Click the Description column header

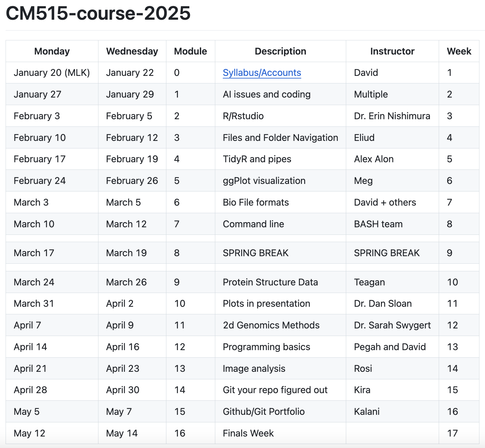[x=280, y=51]
